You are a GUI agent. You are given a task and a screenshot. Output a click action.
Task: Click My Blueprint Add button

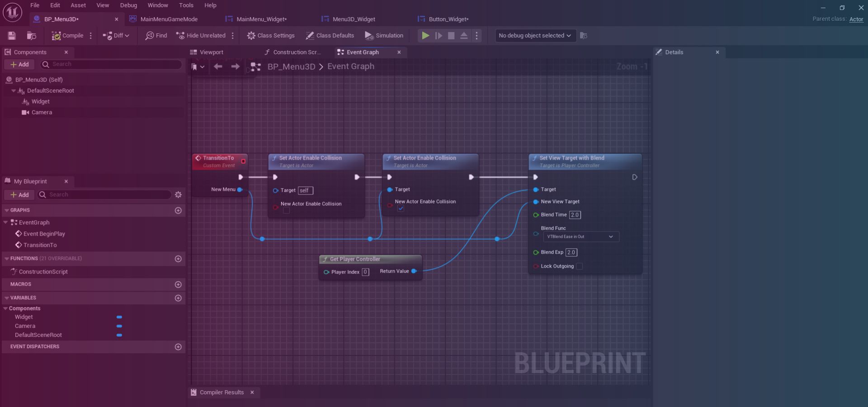(19, 195)
